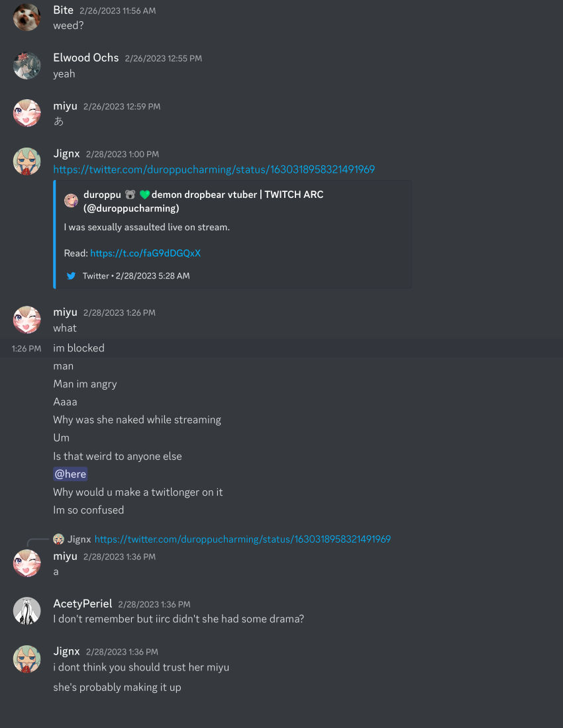The width and height of the screenshot is (563, 728).
Task: Click the Elwood Ochs username
Action: click(86, 58)
